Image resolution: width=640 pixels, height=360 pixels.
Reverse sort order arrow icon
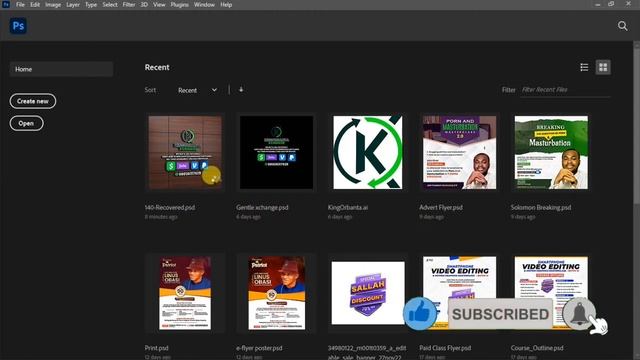(241, 89)
